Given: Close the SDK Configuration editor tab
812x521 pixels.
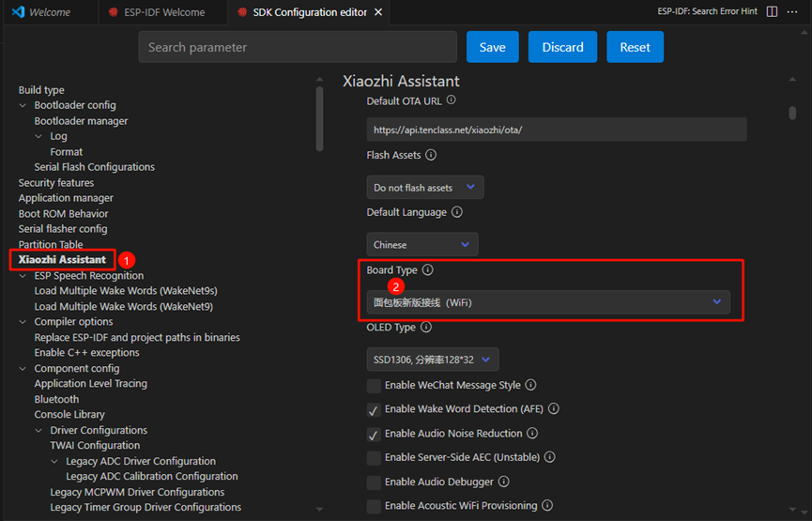Looking at the screenshot, I should [x=378, y=12].
